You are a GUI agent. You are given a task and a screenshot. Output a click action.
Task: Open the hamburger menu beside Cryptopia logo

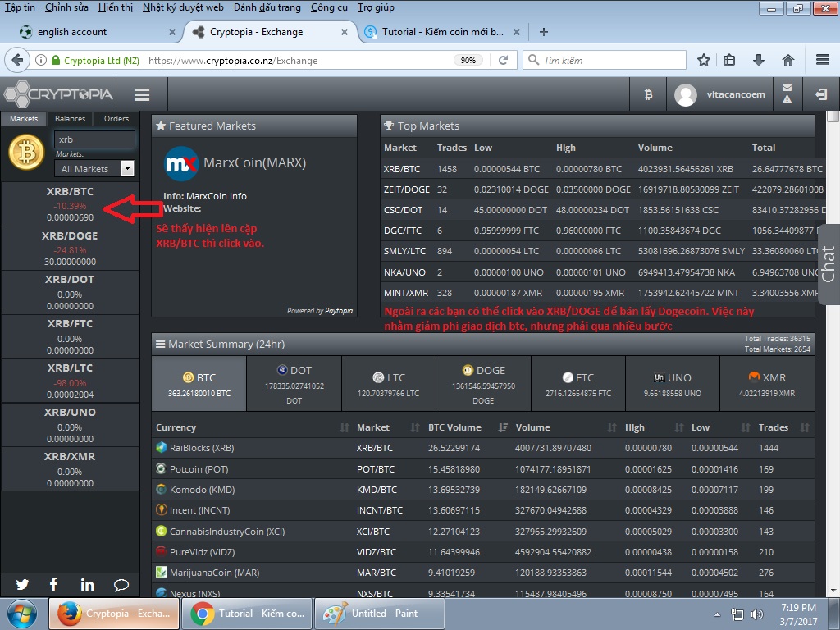(142, 95)
